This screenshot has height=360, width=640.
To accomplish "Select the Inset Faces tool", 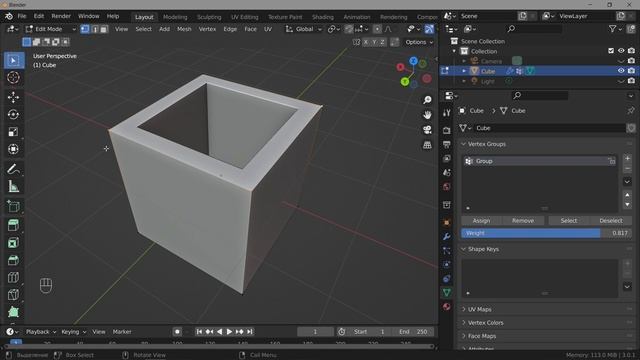I will click(x=13, y=242).
